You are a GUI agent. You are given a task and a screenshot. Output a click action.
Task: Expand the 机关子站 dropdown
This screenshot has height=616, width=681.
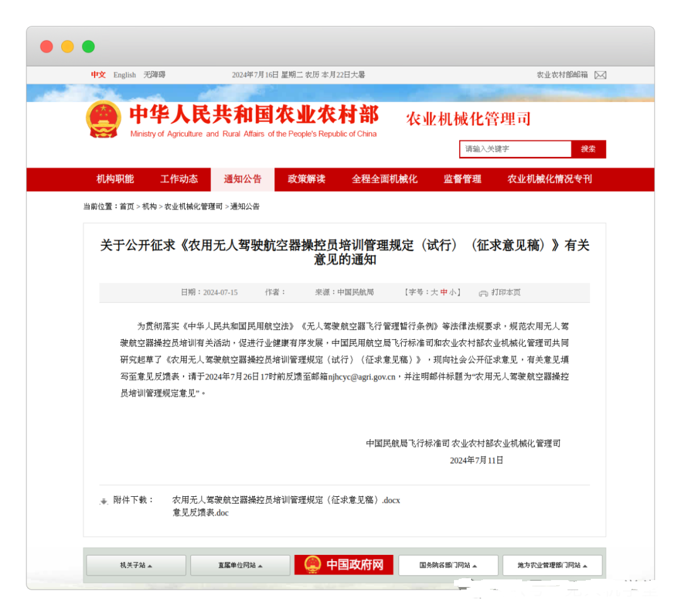tap(136, 564)
